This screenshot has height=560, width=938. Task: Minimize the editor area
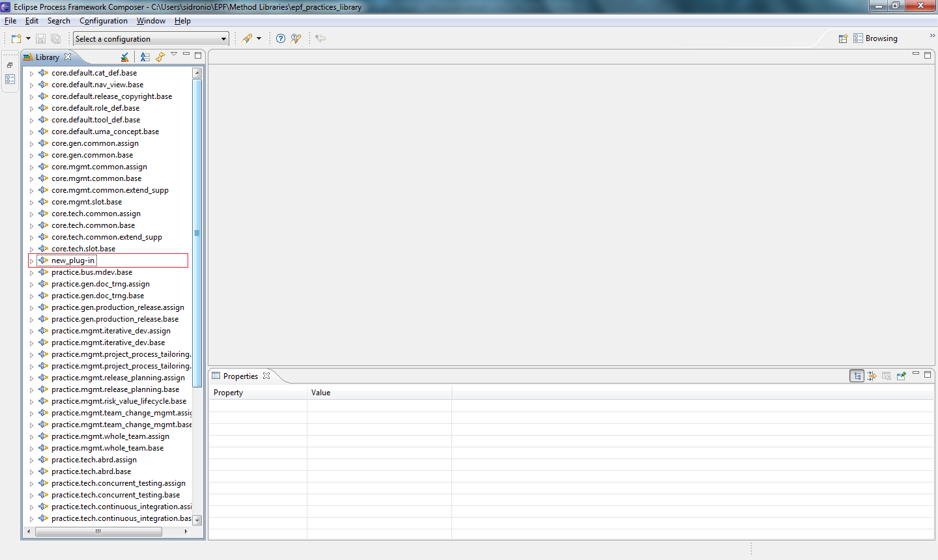pyautogui.click(x=916, y=54)
